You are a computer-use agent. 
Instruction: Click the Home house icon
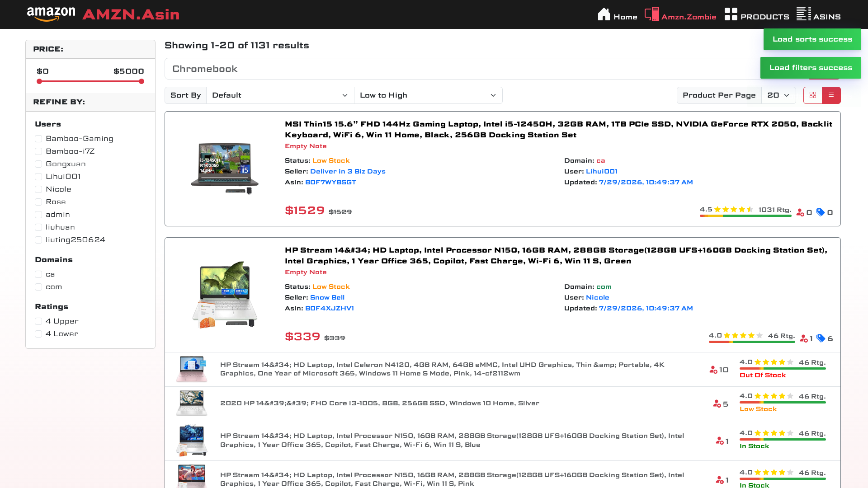604,14
